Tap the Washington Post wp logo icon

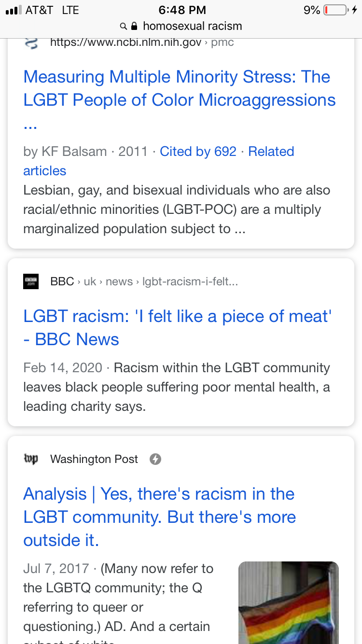(x=31, y=459)
